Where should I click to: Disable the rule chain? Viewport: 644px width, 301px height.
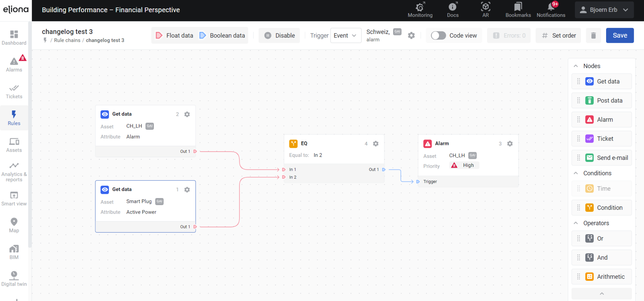279,35
